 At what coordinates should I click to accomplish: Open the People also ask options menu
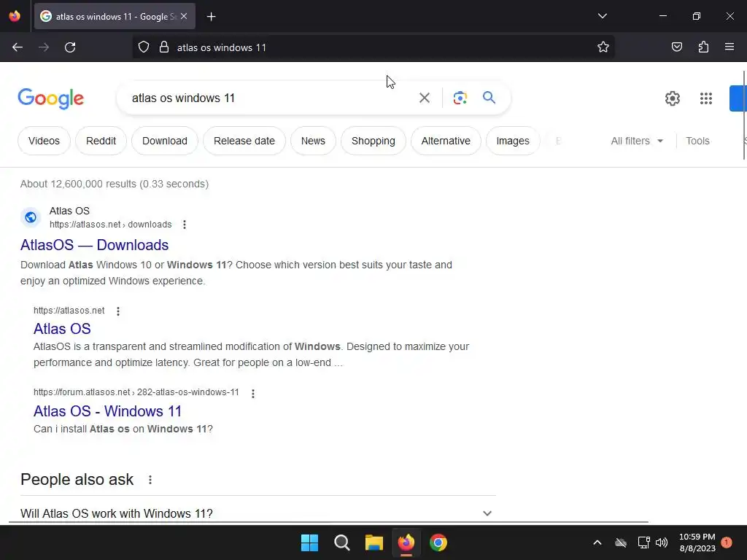150,480
